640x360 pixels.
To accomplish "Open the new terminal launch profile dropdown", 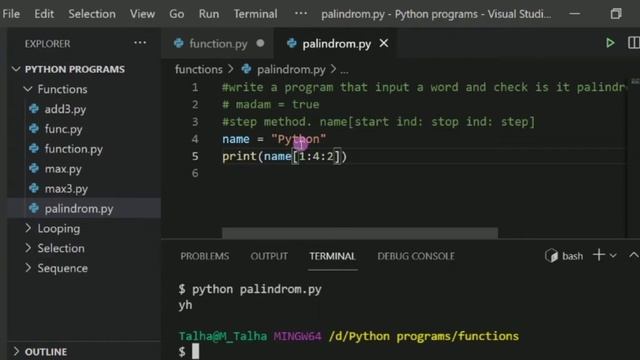I will tap(613, 256).
